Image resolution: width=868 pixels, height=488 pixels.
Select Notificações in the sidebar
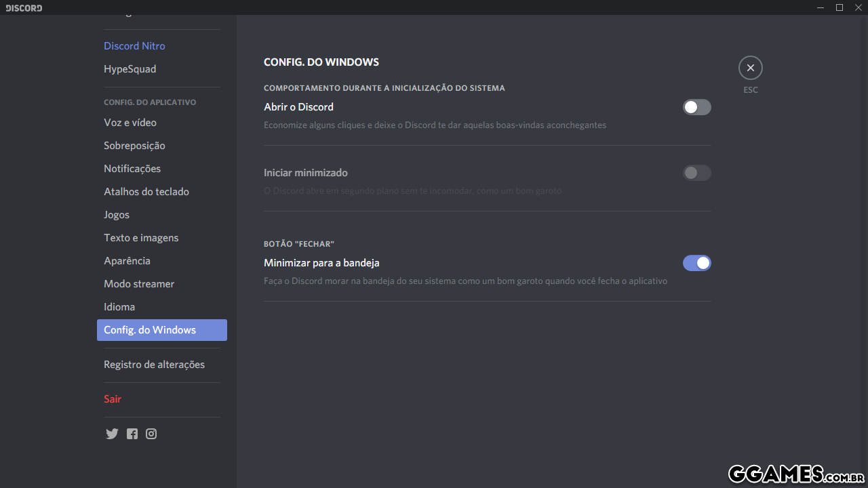tap(132, 169)
